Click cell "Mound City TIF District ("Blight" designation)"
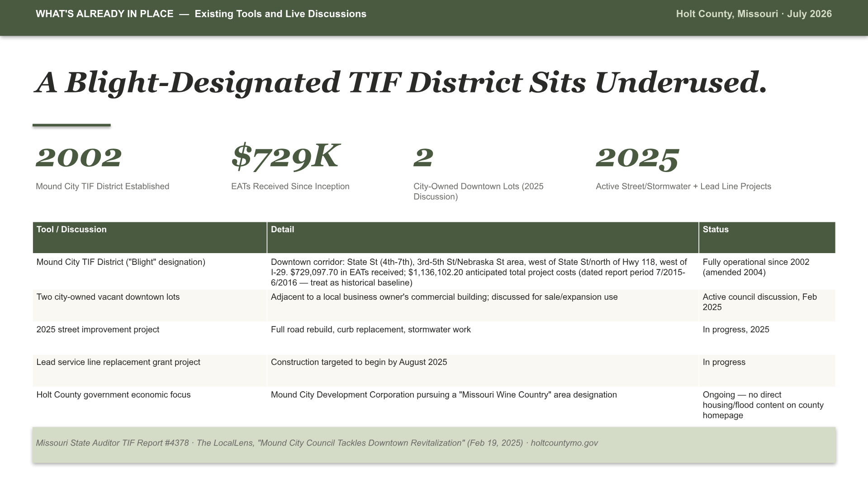Viewport: 868px width, 489px height. coord(150,271)
